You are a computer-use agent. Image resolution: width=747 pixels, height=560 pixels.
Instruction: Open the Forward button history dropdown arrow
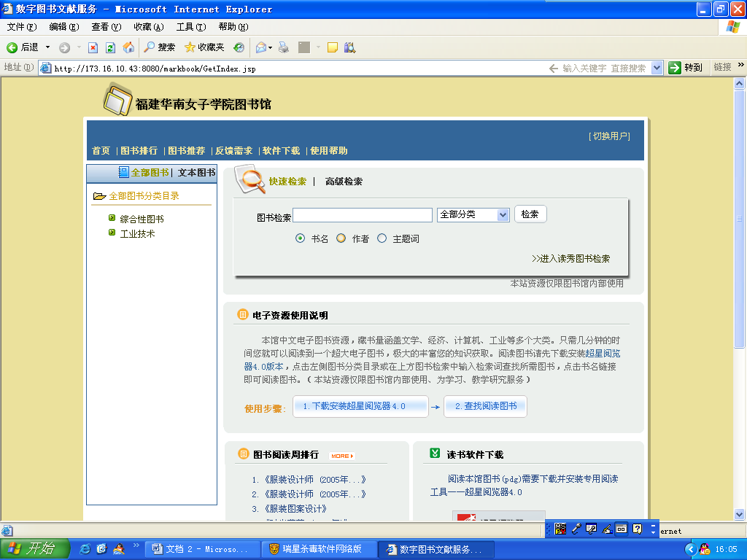coord(79,47)
